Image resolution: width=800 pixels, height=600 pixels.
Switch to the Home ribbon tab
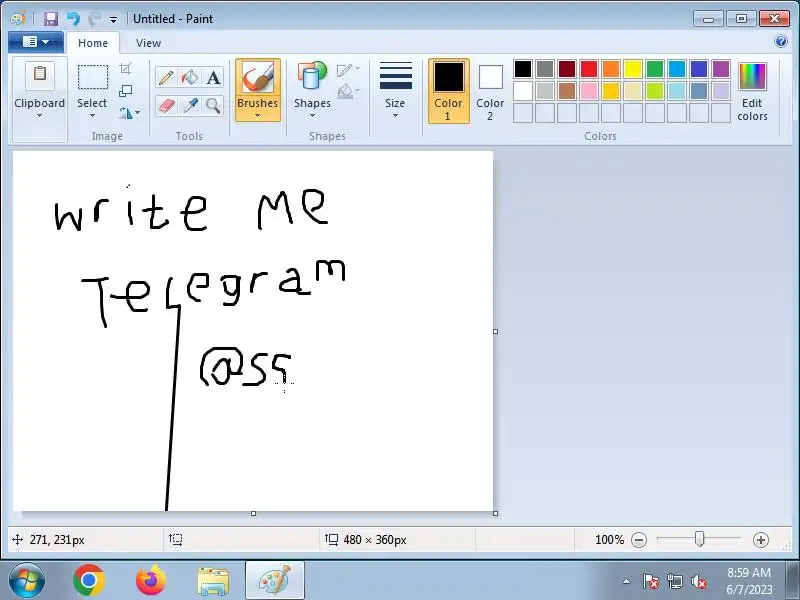93,43
